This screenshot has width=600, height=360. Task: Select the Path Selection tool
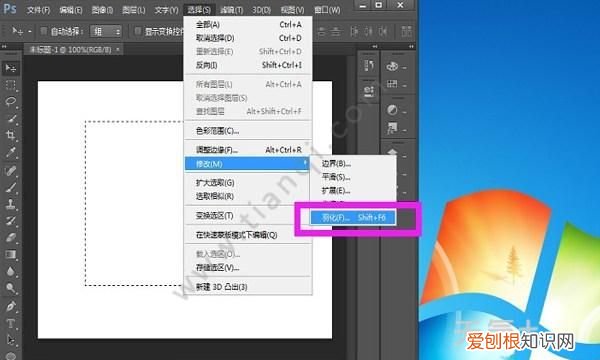tap(11, 340)
